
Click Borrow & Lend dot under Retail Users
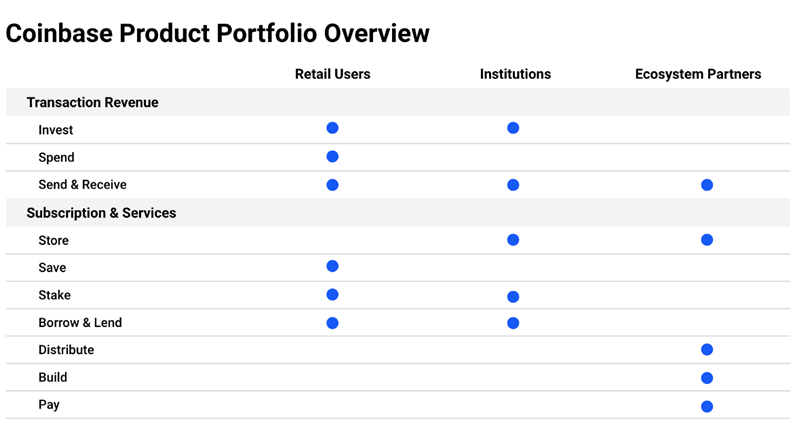point(332,323)
